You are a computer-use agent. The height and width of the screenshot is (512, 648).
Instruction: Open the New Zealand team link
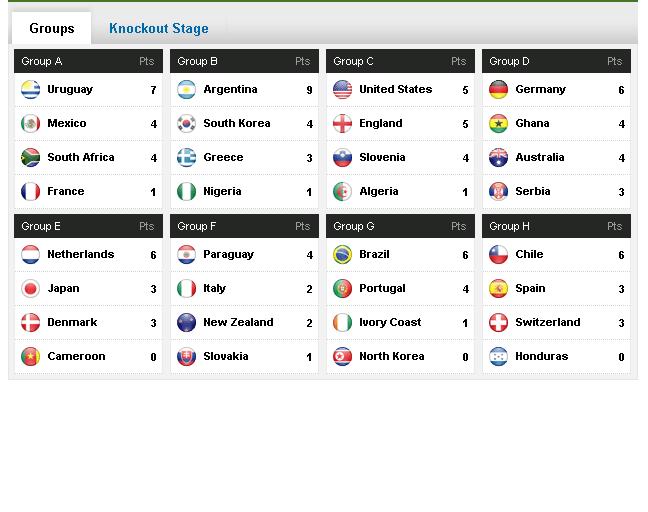(x=238, y=322)
